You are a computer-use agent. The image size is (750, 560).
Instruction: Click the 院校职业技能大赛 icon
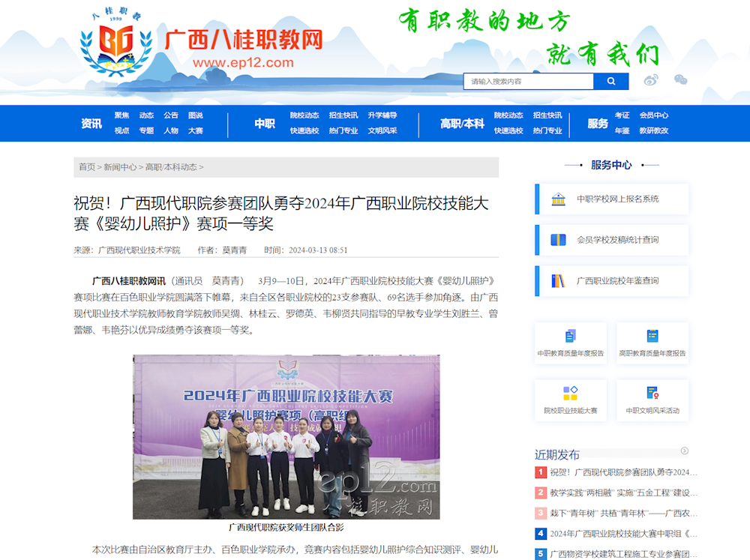tap(570, 394)
